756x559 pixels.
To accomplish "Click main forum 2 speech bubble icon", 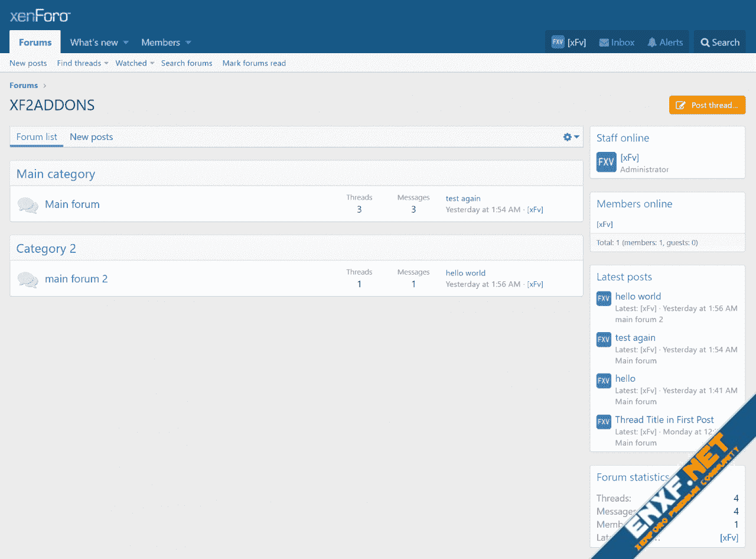I will [x=28, y=279].
